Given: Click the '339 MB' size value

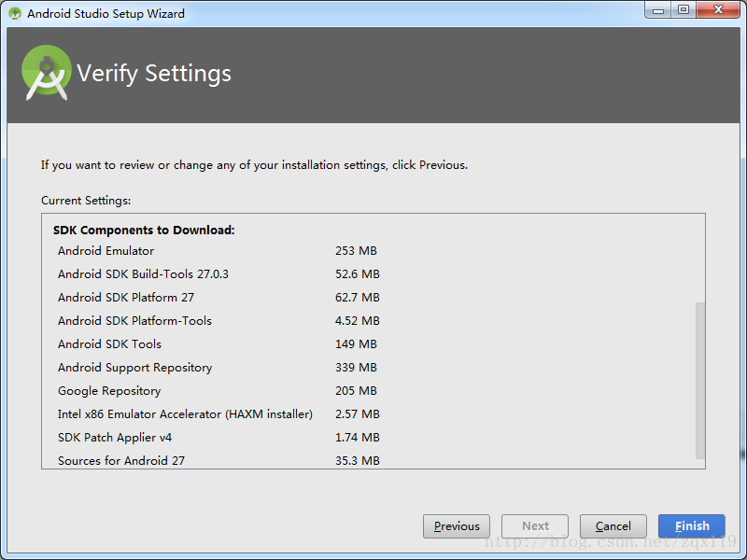Looking at the screenshot, I should 356,367.
